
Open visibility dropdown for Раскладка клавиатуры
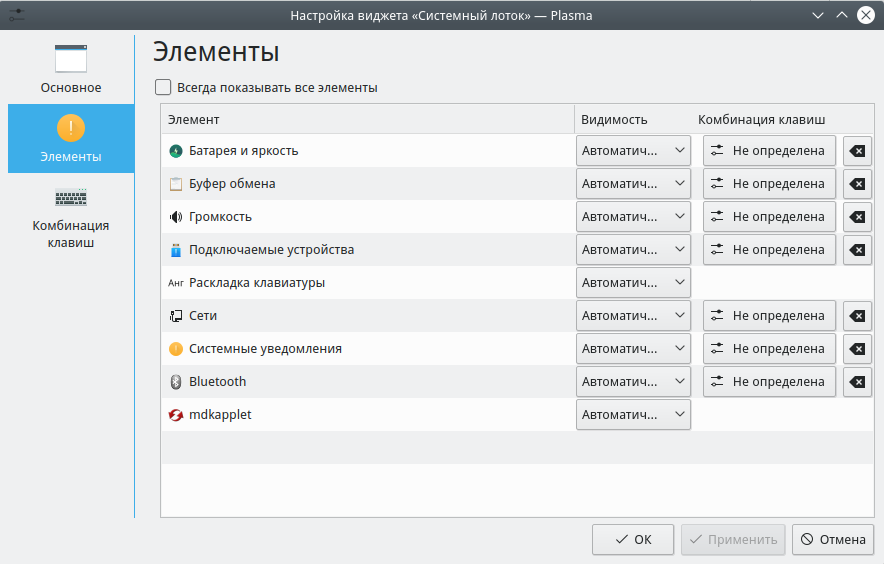[x=633, y=283]
